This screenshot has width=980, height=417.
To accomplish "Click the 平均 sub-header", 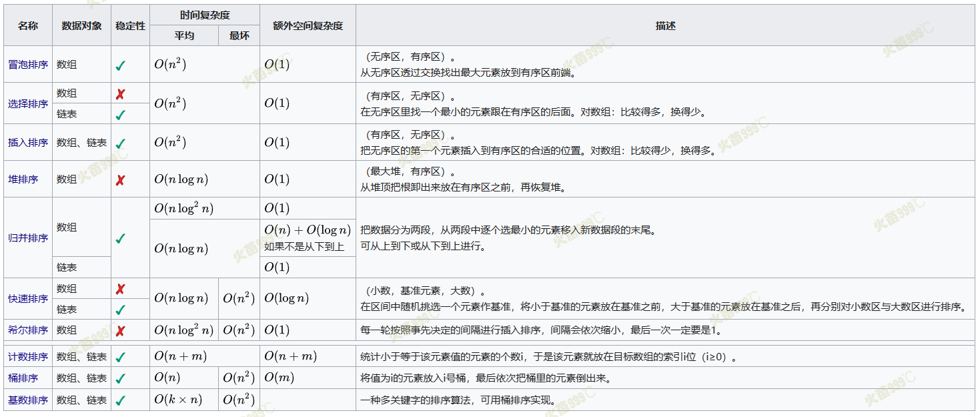I will click(184, 35).
